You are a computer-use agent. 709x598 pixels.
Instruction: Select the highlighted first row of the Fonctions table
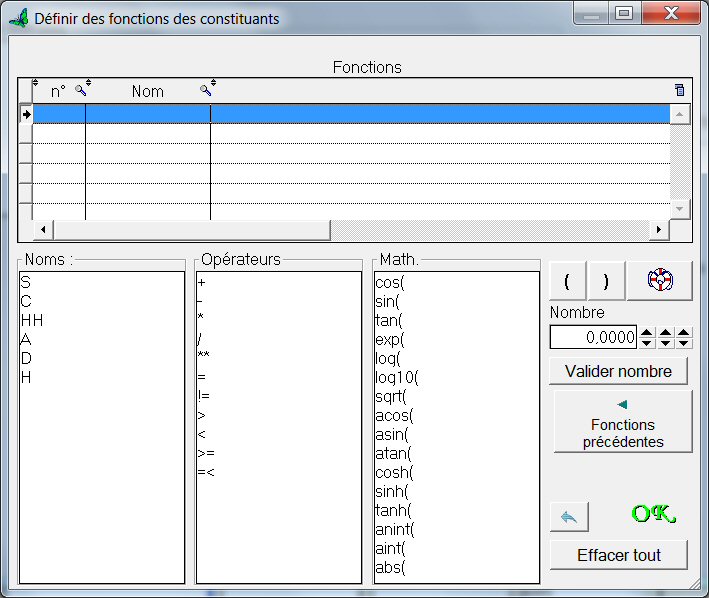[351, 114]
